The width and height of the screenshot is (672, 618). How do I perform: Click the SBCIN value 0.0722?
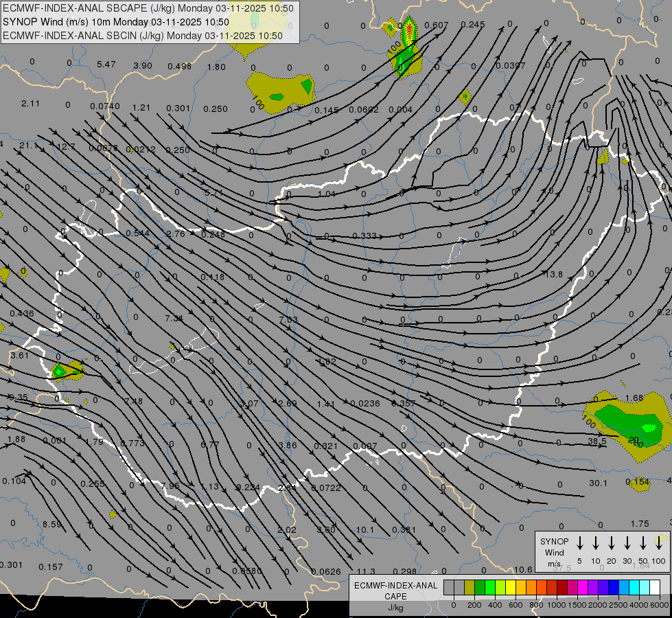click(x=326, y=488)
